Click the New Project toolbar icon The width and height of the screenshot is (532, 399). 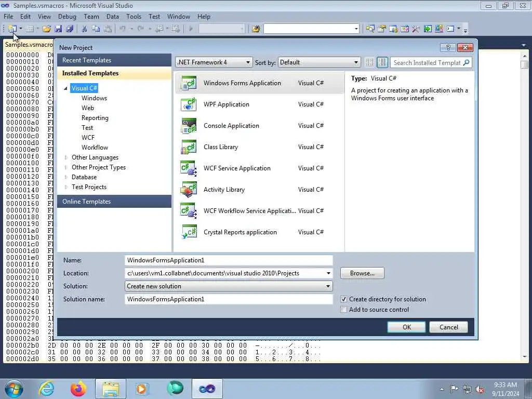[12, 29]
